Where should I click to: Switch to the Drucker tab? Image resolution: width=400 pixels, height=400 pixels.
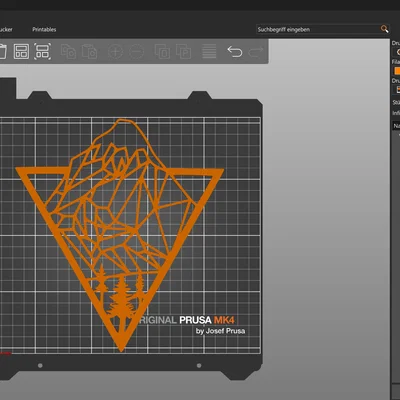coord(6,29)
